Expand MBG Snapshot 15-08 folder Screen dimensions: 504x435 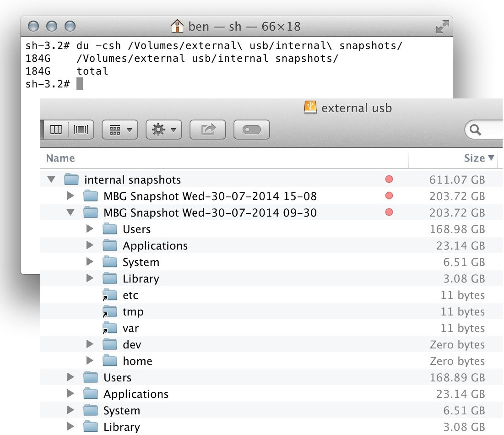coord(70,196)
